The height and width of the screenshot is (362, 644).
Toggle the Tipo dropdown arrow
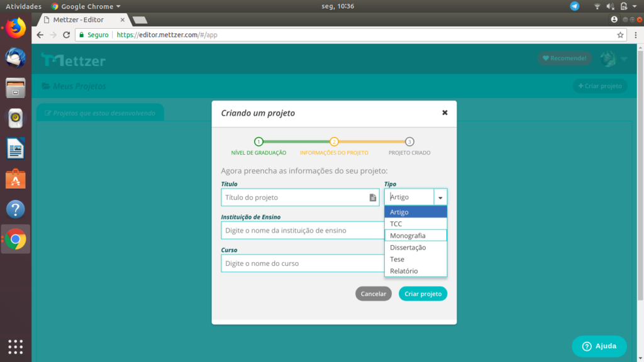point(440,197)
